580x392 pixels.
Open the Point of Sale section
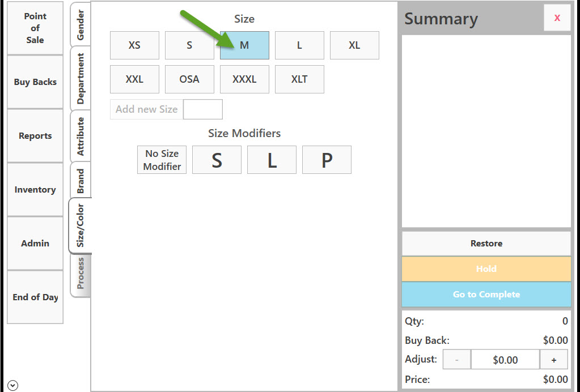pos(35,28)
